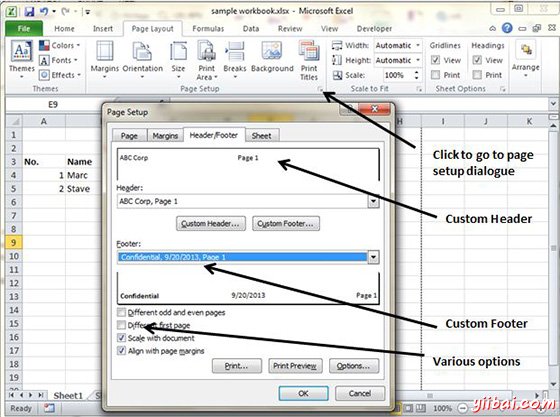Click the macro record icon in status bar
This screenshot has height=417, width=560.
click(x=49, y=408)
